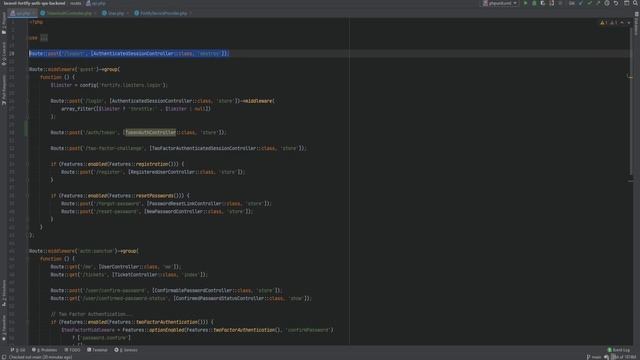Expand the folded use imports block
This screenshot has width=640, height=360.
click(x=44, y=38)
